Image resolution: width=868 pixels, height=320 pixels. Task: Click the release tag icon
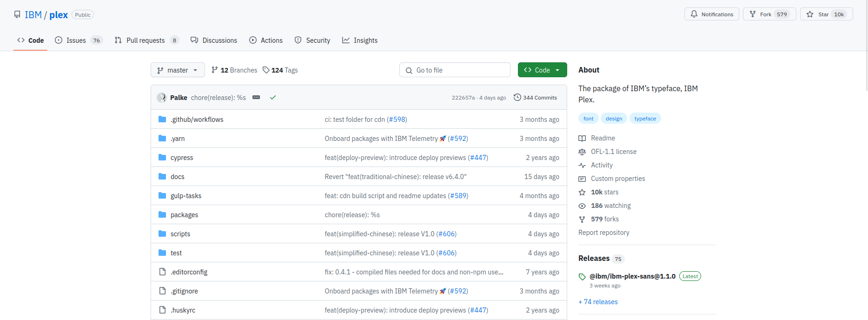[x=582, y=277]
